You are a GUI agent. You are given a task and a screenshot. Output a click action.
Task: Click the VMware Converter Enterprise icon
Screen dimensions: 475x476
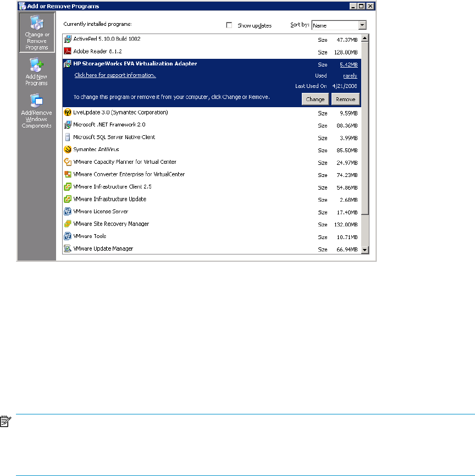[68, 174]
